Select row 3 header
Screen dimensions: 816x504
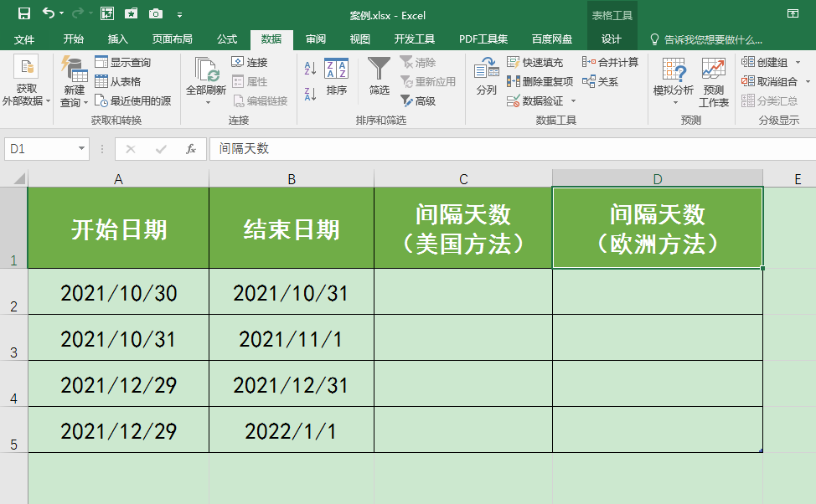[x=13, y=337]
